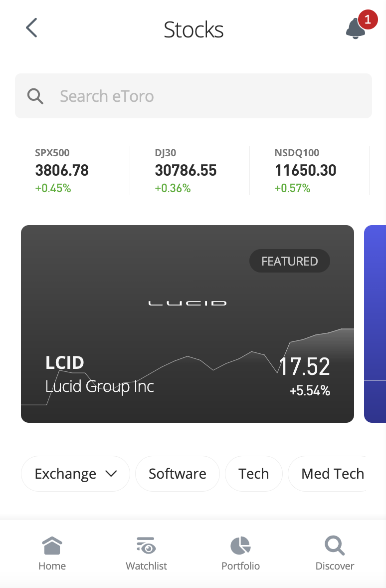The width and height of the screenshot is (386, 588).
Task: Tap the back arrow icon
Action: point(31,28)
